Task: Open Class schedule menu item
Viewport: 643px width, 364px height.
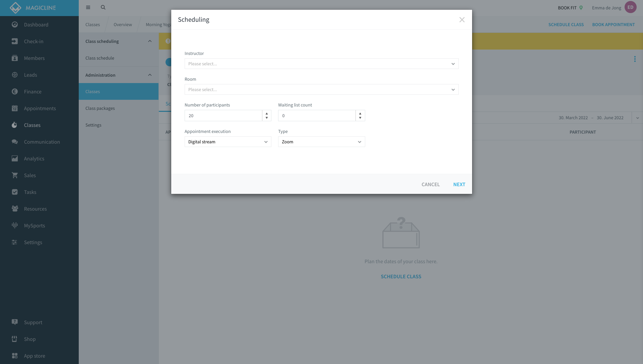Action: pos(100,58)
